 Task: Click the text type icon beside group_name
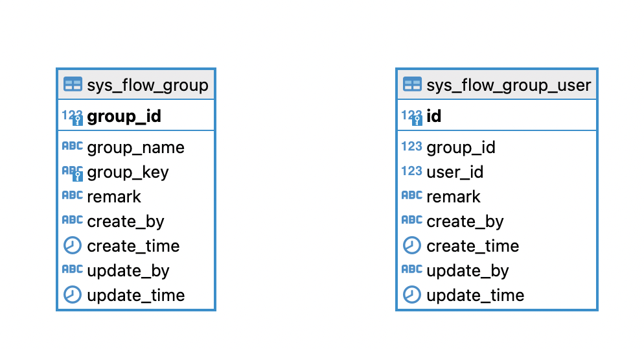click(x=73, y=147)
